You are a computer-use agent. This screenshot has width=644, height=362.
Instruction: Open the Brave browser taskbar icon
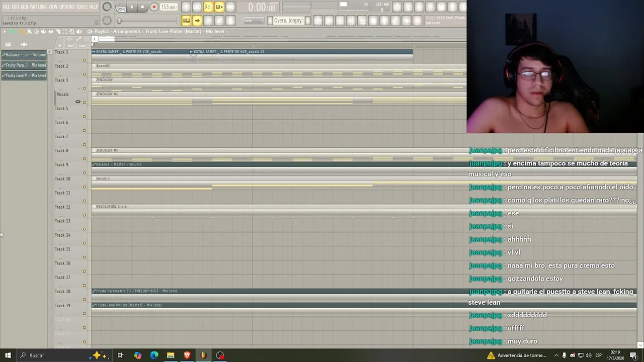coord(187,355)
